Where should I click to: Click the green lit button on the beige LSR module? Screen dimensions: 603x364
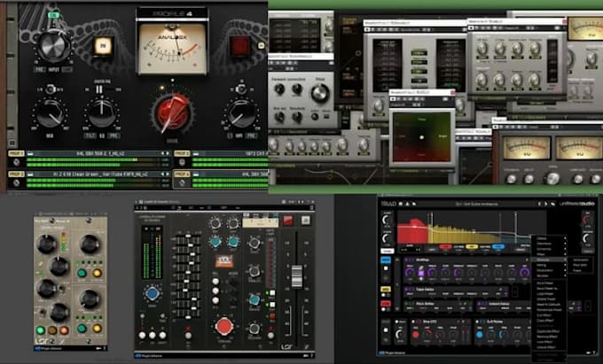(41, 330)
